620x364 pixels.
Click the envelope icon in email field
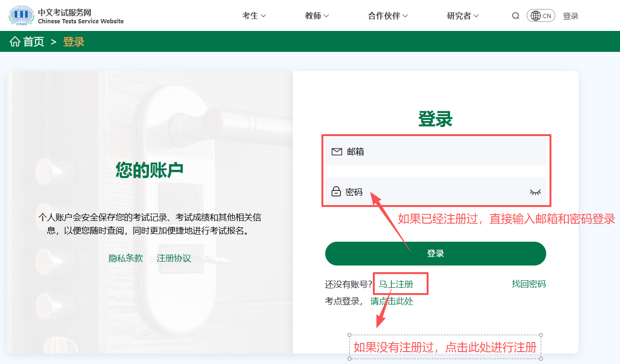click(x=337, y=152)
